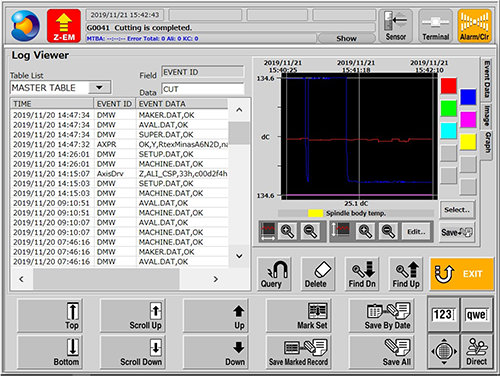Select row with SUPER.DAT,OK
Screen dimensions: 500x376
(x=120, y=135)
